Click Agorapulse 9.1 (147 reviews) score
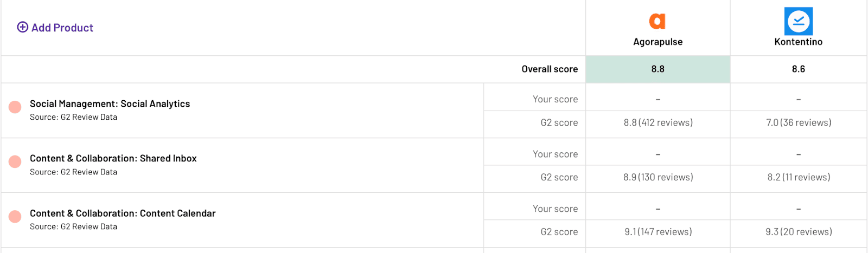868x253 pixels. [x=658, y=232]
